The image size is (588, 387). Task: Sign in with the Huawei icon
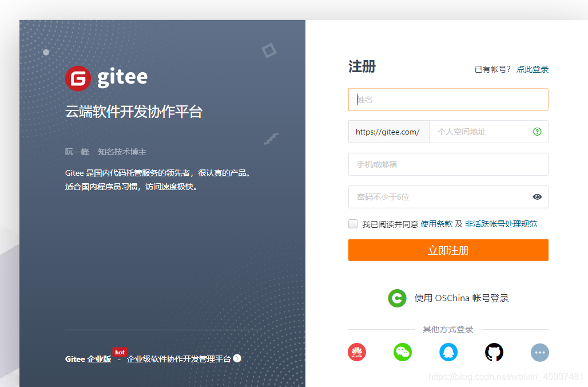click(x=357, y=352)
